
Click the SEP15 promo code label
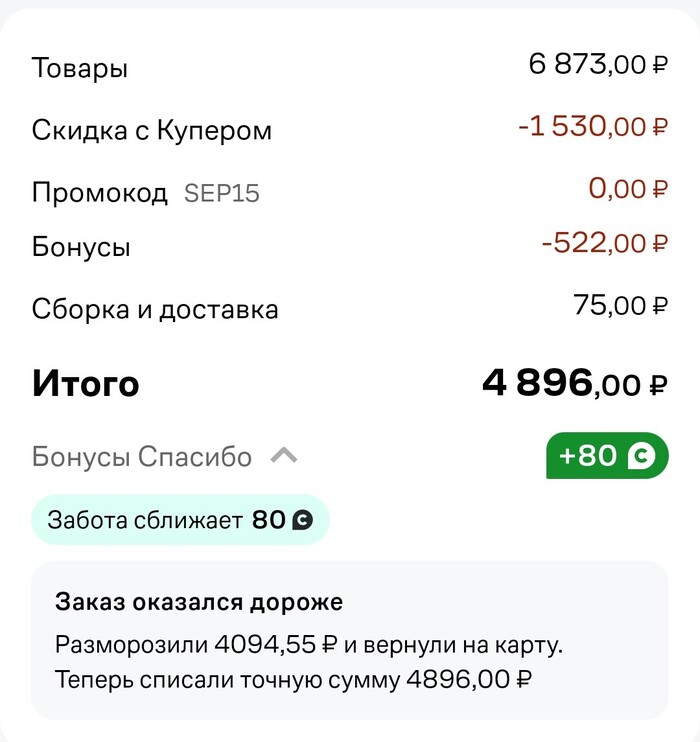[221, 193]
